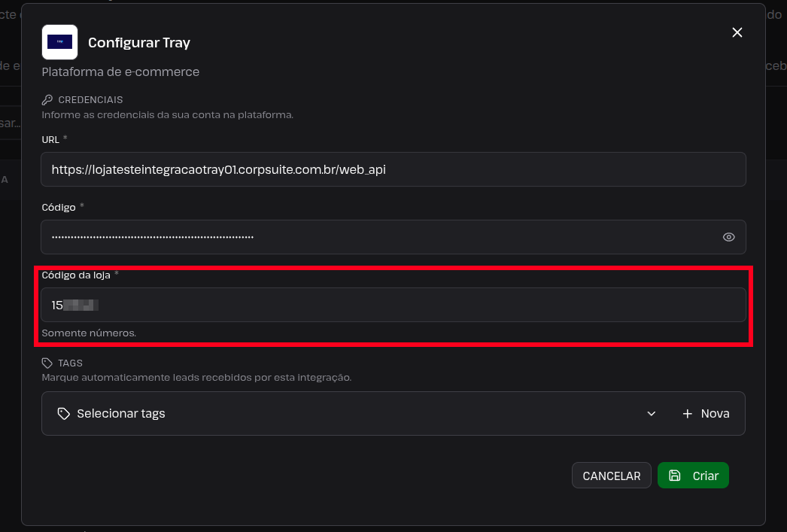The image size is (787, 532).
Task: Expand the tags list chevron arrow
Action: pos(652,414)
